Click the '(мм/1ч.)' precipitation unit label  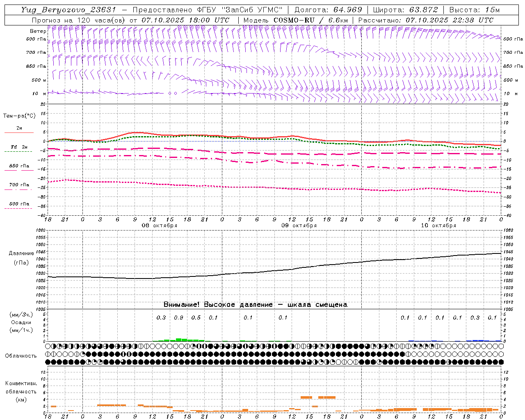(x=21, y=330)
